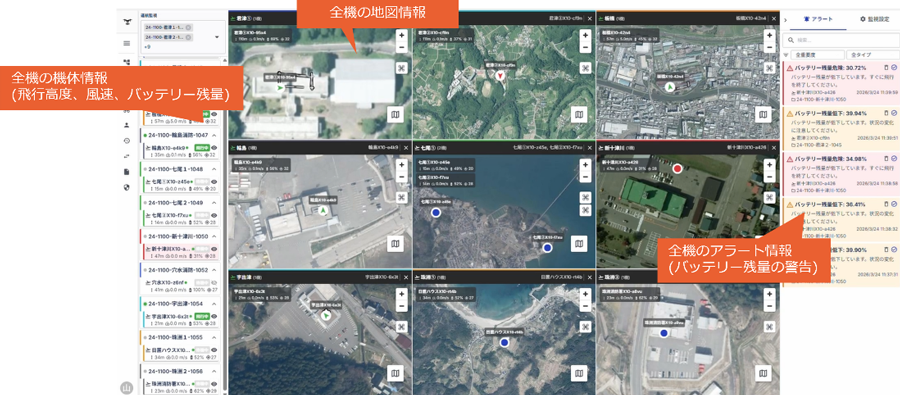
Task: Zoom out on the 輪島 map
Action: click(402, 177)
